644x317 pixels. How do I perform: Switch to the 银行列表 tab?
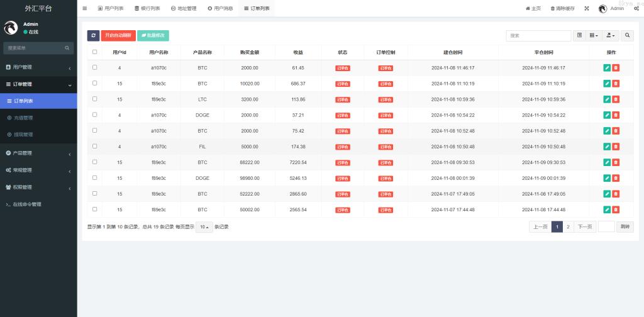147,8
